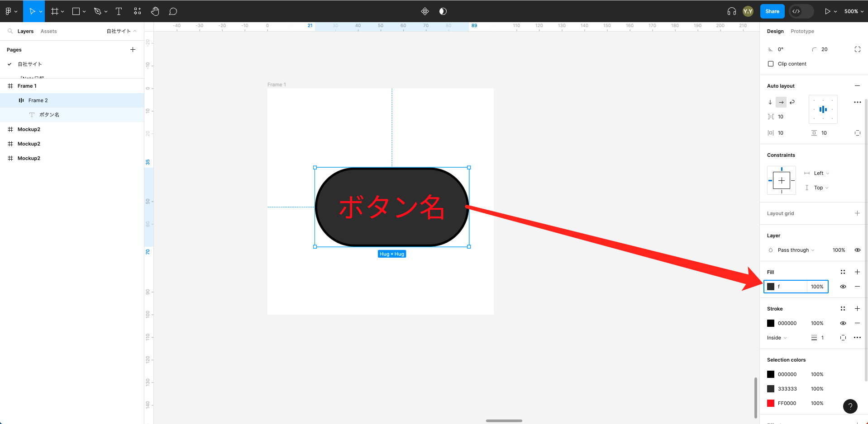Viewport: 868px width, 424px height.
Task: Toggle fill visibility eye icon
Action: tap(843, 286)
